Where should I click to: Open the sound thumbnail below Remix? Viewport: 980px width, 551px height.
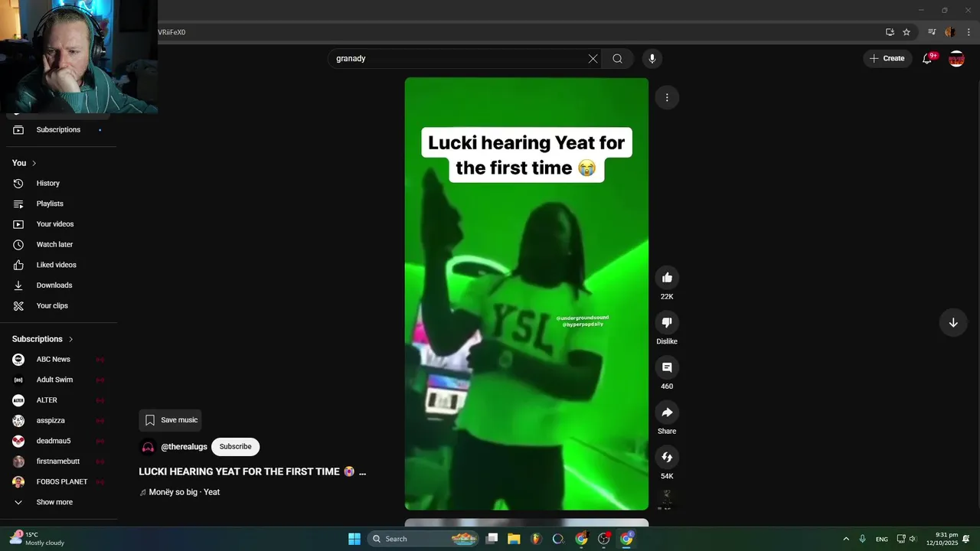point(667,498)
